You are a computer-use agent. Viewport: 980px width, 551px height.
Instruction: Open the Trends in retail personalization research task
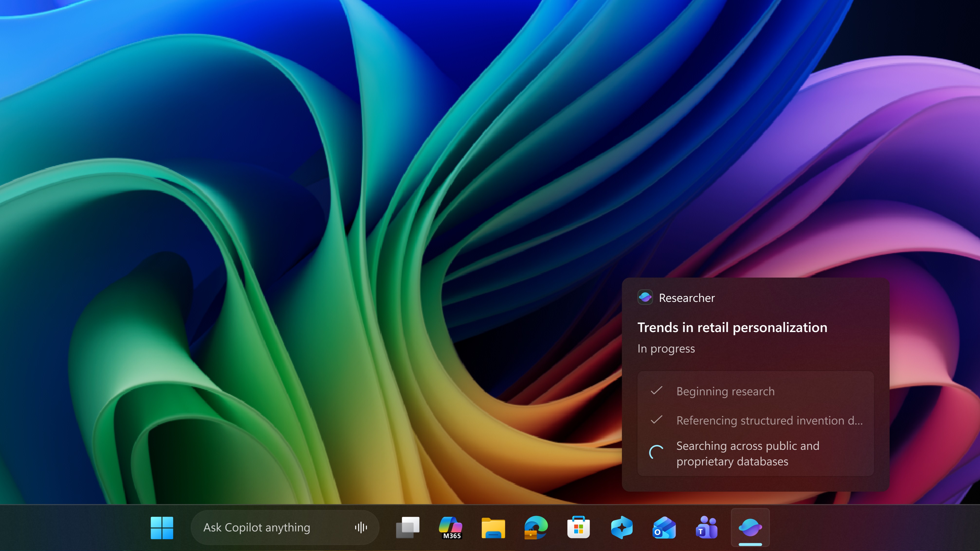coord(732,327)
